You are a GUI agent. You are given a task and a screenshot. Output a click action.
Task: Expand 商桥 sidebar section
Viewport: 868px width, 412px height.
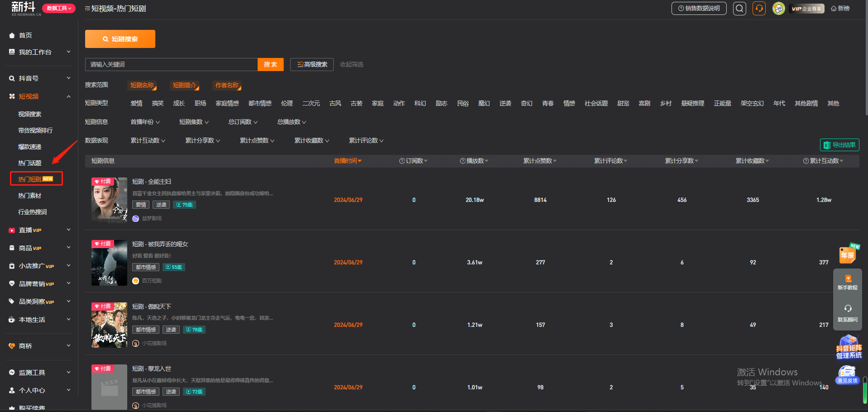[x=40, y=346]
